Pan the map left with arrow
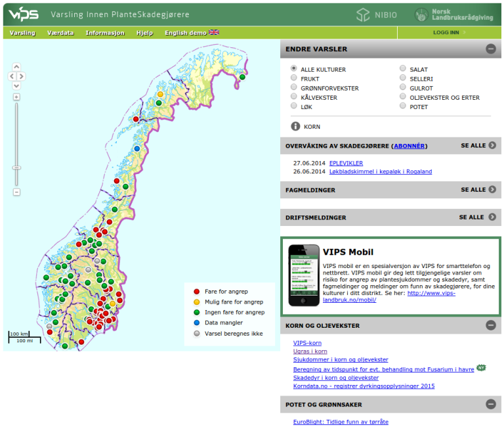 (x=12, y=76)
